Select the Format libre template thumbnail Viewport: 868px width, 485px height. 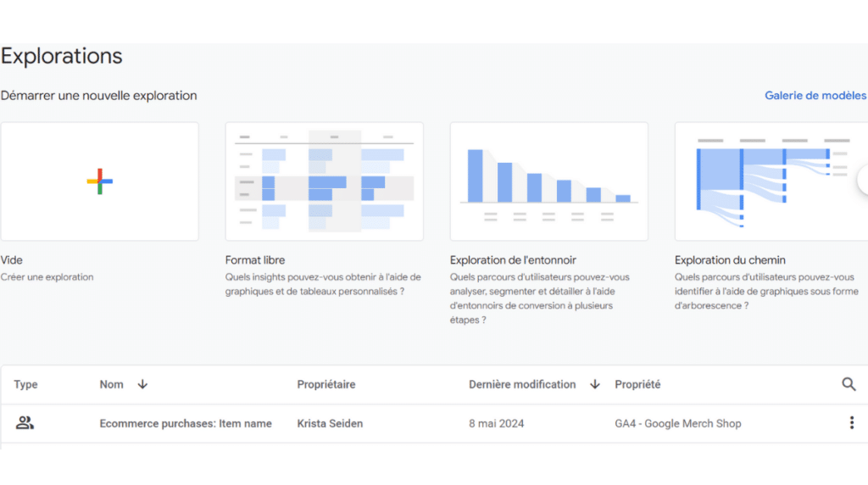(x=325, y=181)
